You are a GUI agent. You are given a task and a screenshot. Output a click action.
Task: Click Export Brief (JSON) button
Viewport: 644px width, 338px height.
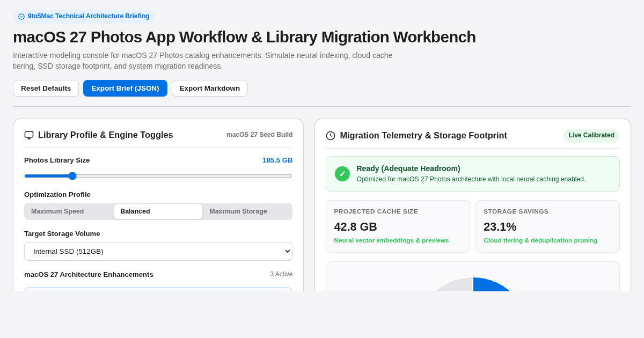click(125, 88)
